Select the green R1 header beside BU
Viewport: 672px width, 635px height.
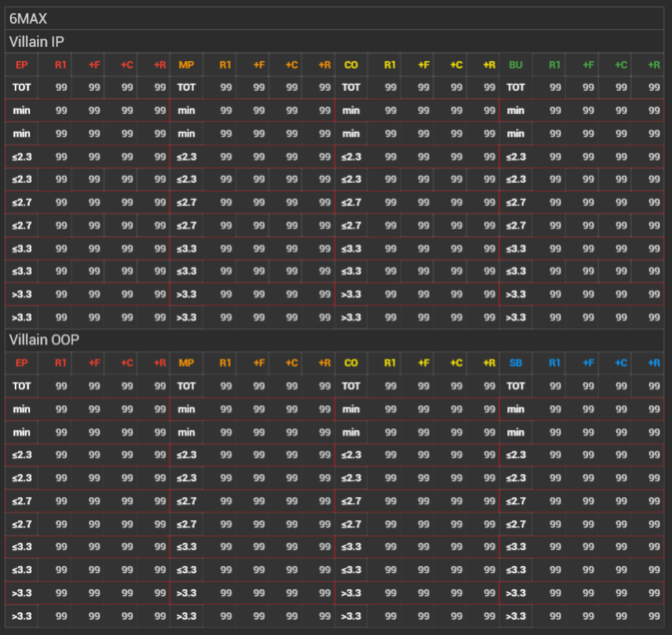554,65
